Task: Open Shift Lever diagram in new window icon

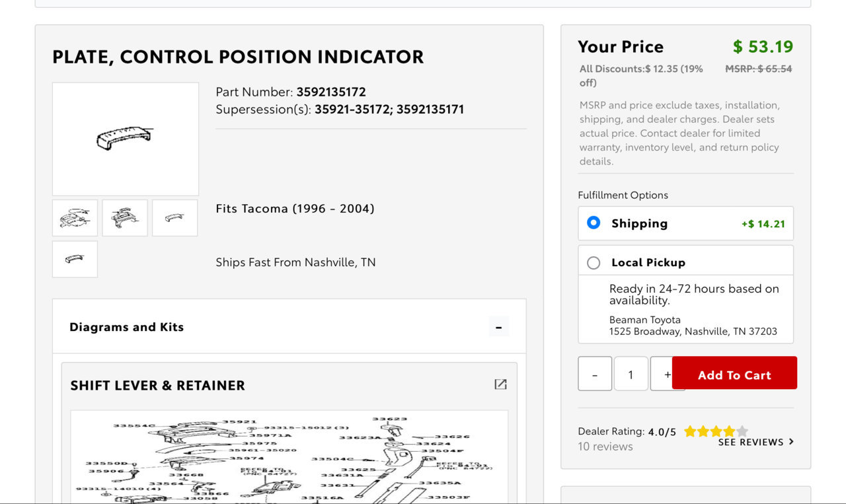Action: [x=500, y=384]
